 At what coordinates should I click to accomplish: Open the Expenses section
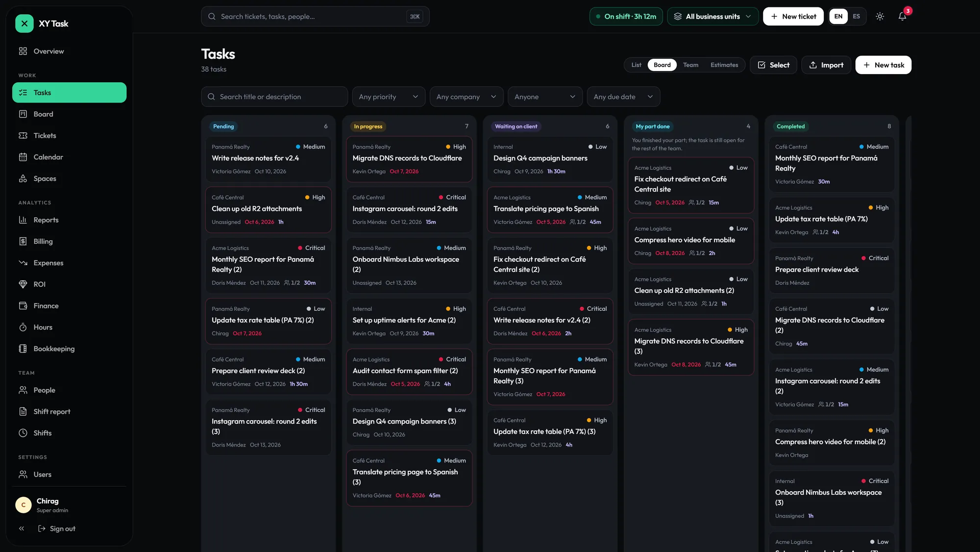pos(69,263)
